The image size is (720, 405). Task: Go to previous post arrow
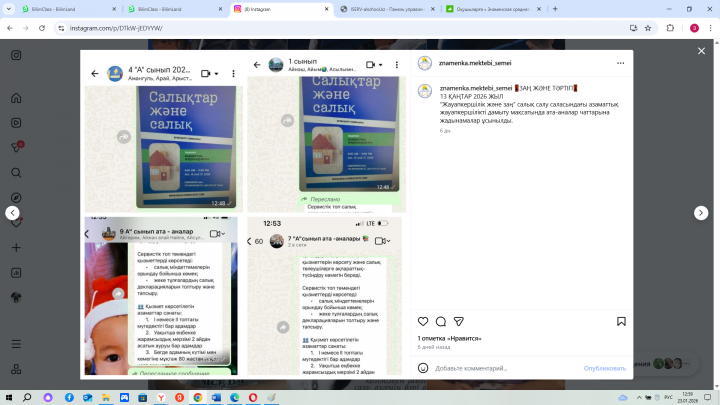(12, 213)
